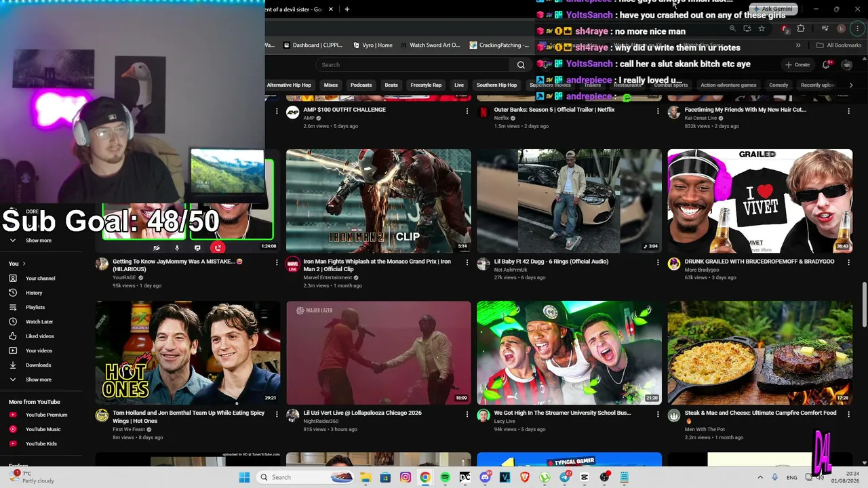Expand the hidden bookmarks overflow chevron
The image size is (868, 488).
(798, 45)
